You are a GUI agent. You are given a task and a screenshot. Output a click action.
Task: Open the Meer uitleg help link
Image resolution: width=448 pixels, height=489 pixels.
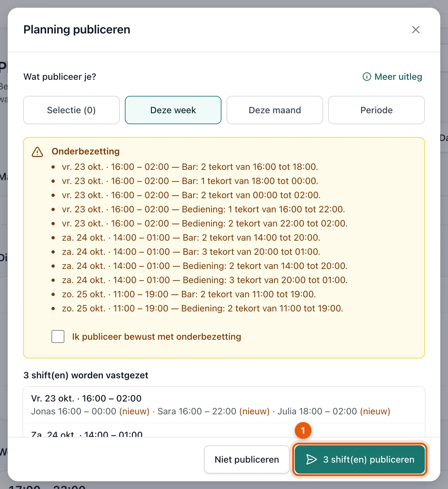tap(392, 77)
